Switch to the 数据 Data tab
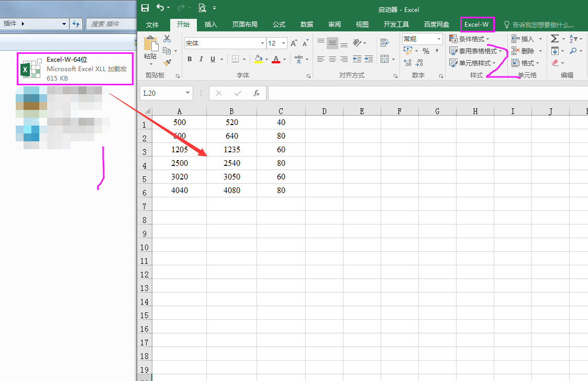Image resolution: width=588 pixels, height=381 pixels. [x=307, y=25]
